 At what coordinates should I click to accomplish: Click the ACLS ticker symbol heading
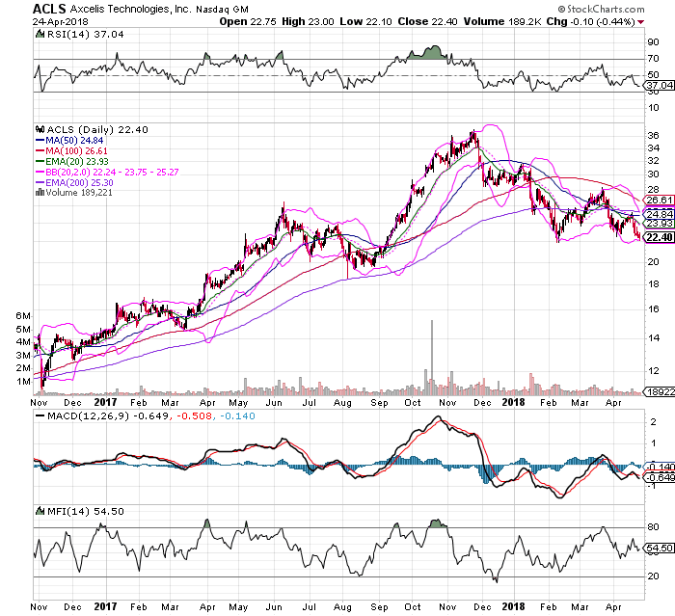coord(49,9)
